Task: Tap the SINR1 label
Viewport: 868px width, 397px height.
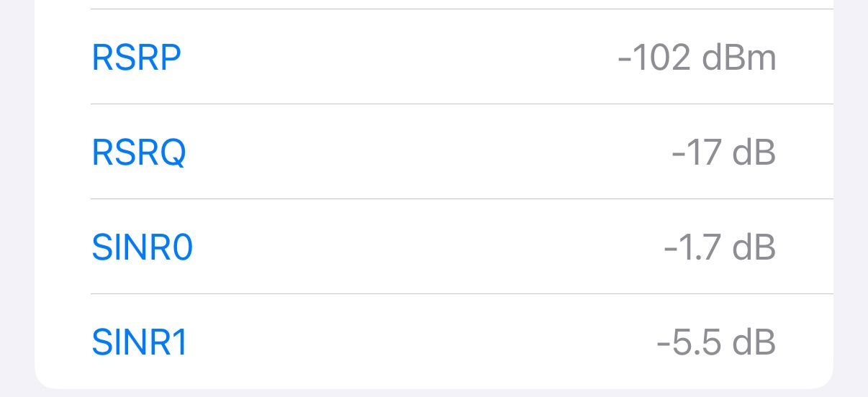Action: point(140,342)
